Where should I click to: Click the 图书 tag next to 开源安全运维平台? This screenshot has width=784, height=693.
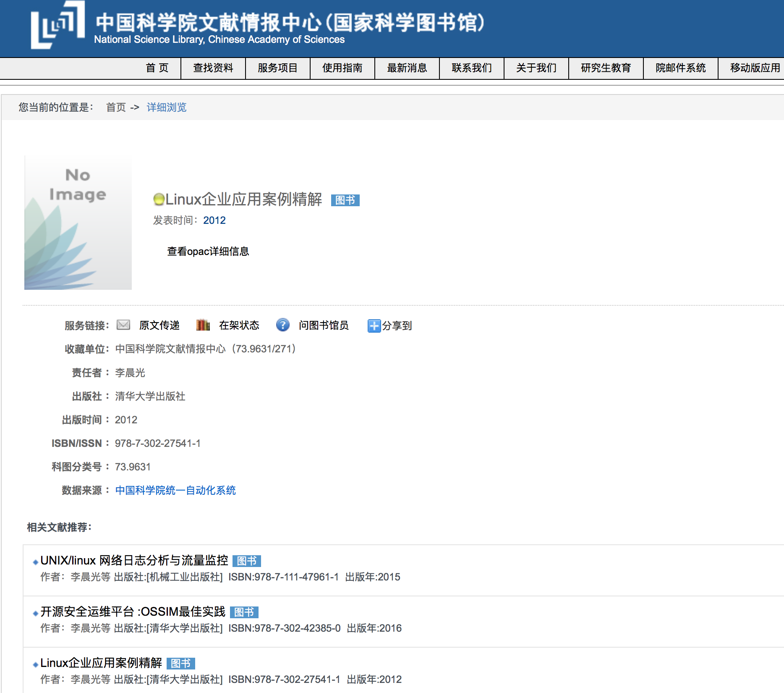click(244, 612)
